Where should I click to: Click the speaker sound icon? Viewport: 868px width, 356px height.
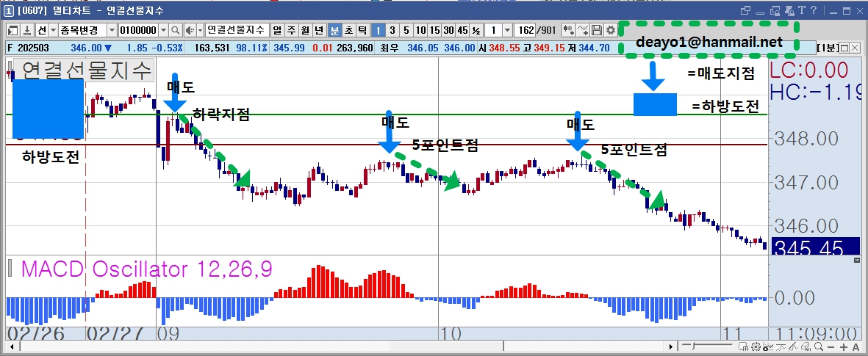pos(189,30)
